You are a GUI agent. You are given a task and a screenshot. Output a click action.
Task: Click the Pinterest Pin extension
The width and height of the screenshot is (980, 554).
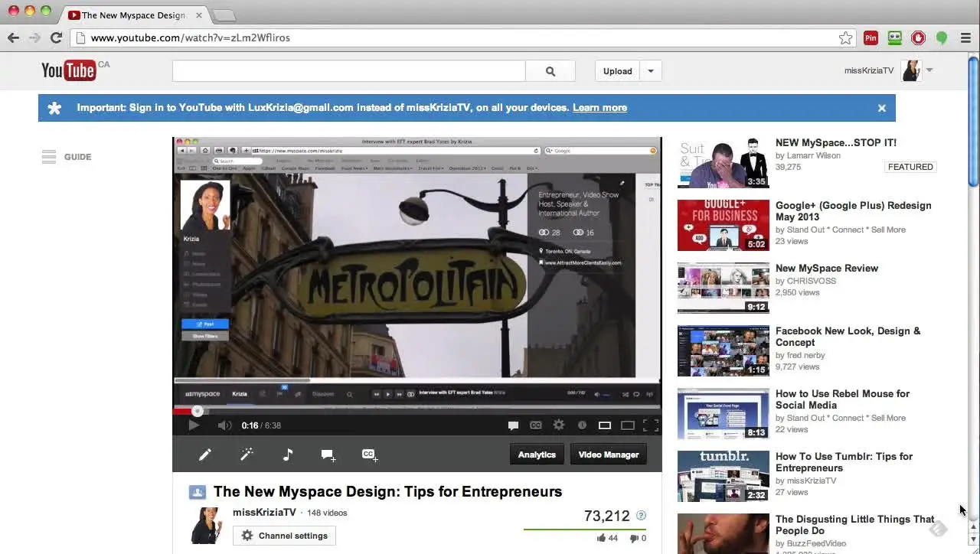coord(871,38)
